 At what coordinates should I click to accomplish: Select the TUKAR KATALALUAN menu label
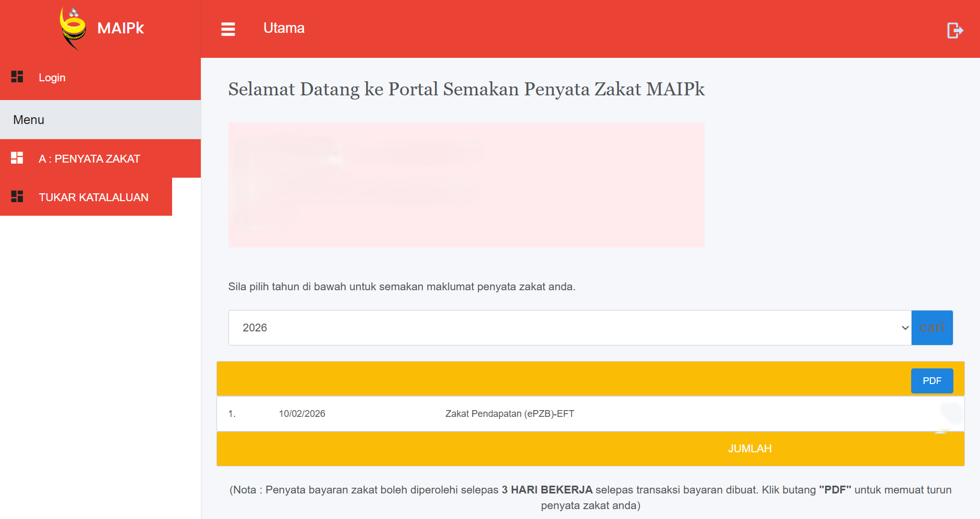point(93,197)
